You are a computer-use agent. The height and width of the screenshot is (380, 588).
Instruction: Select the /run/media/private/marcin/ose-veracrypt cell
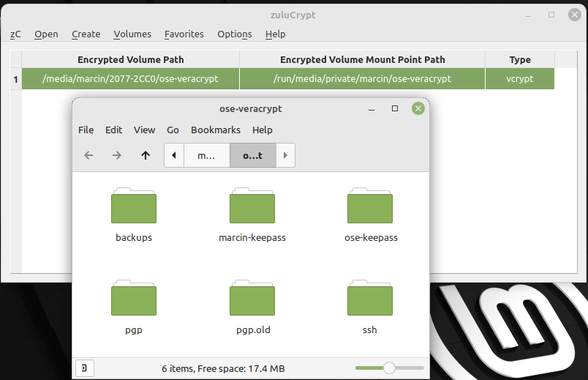click(x=362, y=79)
